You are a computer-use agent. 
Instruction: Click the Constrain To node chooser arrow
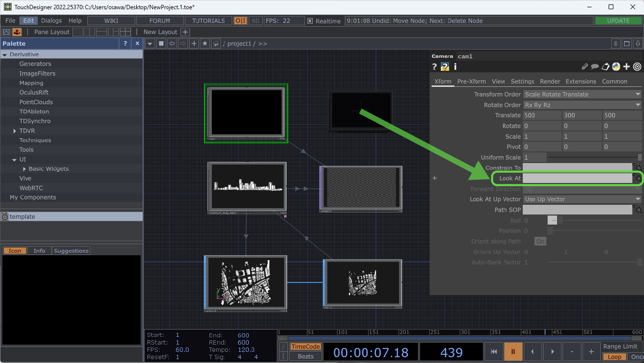tap(638, 168)
